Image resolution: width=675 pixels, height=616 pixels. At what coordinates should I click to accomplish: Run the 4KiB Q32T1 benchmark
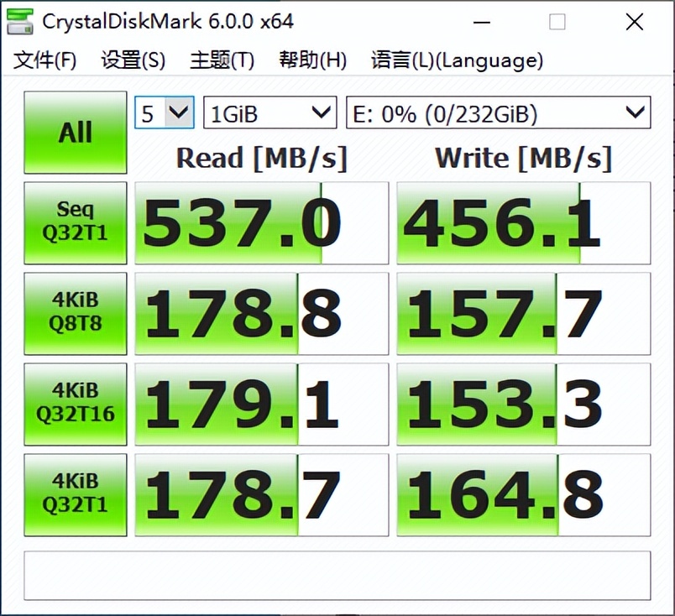coord(75,494)
